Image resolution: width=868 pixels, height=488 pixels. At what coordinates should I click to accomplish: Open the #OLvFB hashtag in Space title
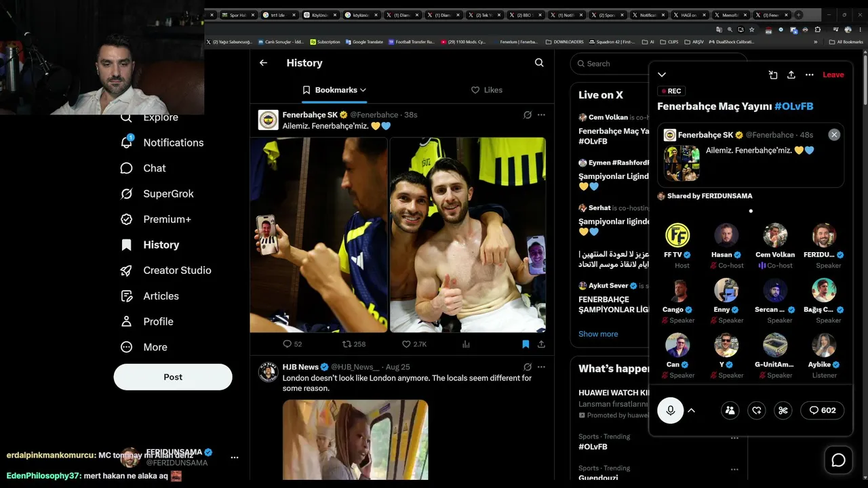[794, 106]
